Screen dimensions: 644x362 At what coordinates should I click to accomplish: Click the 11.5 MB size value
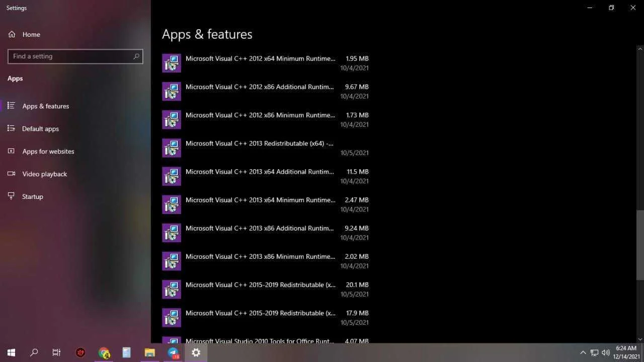[358, 172]
